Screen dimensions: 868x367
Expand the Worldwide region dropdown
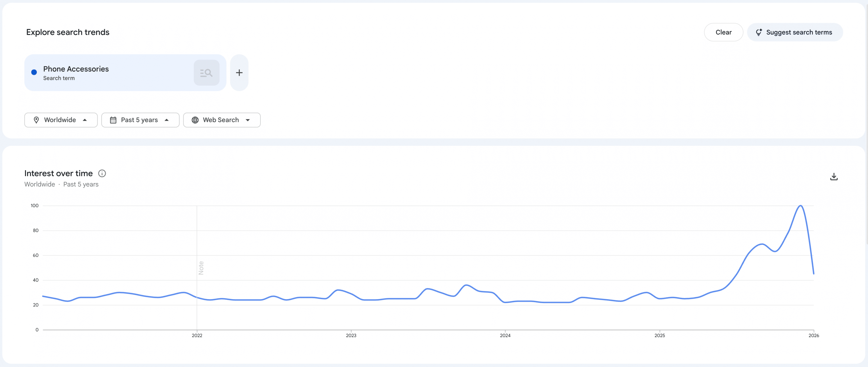[61, 120]
